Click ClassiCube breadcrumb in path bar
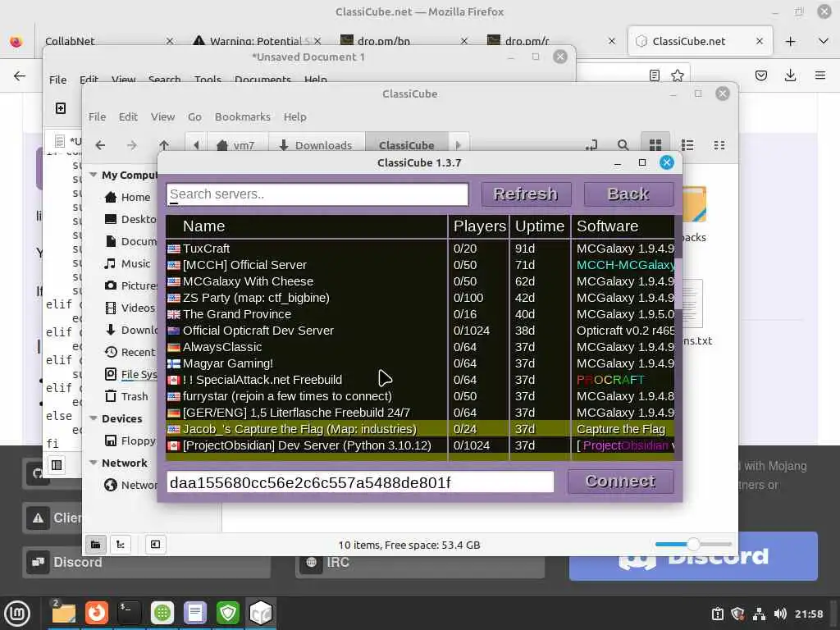The image size is (840, 630). (407, 145)
